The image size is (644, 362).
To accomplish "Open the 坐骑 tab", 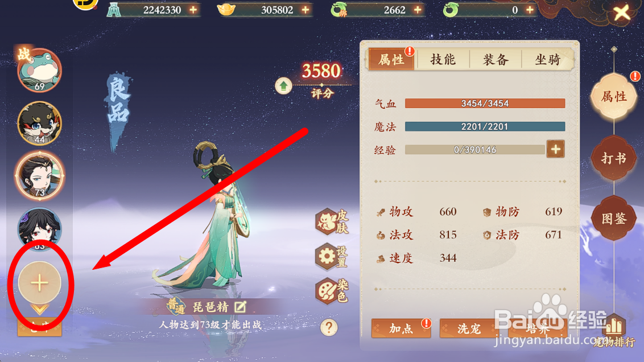I will tap(547, 60).
